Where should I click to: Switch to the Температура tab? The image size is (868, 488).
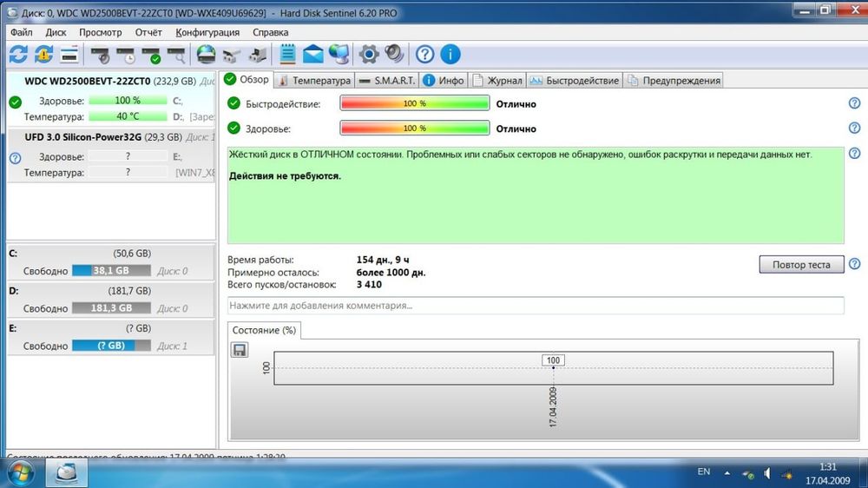314,80
